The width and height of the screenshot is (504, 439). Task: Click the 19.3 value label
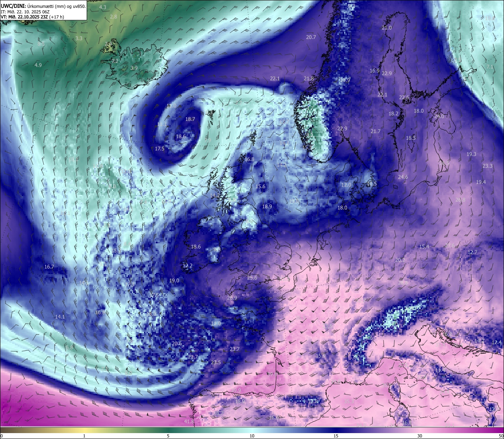coord(471,154)
